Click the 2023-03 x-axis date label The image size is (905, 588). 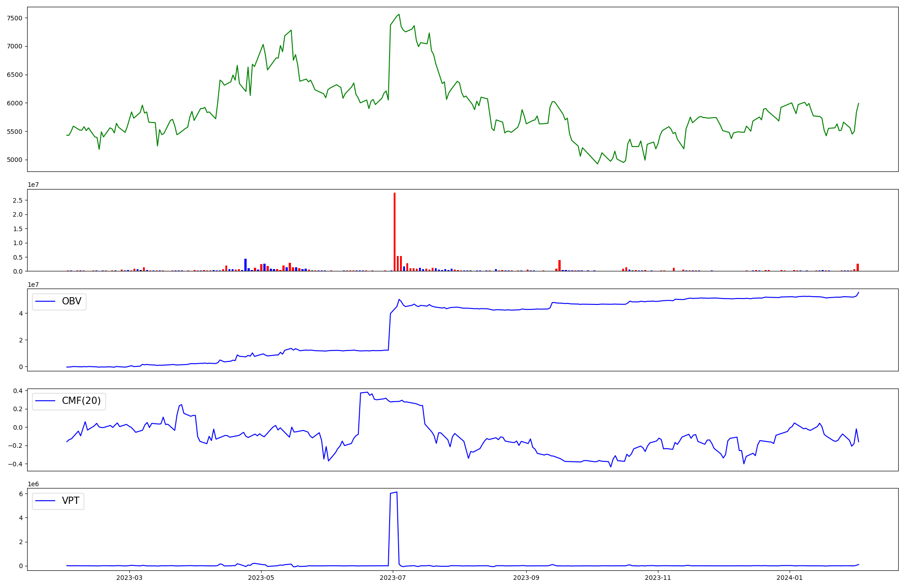tap(129, 578)
